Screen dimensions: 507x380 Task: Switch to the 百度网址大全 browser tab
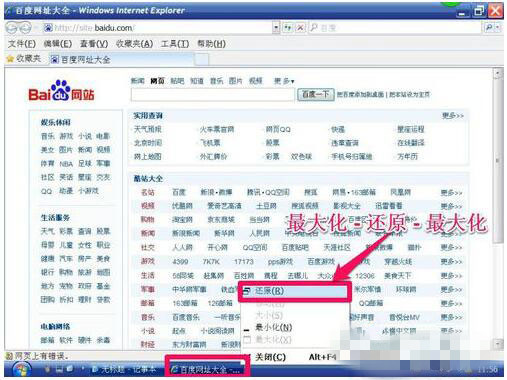click(80, 59)
